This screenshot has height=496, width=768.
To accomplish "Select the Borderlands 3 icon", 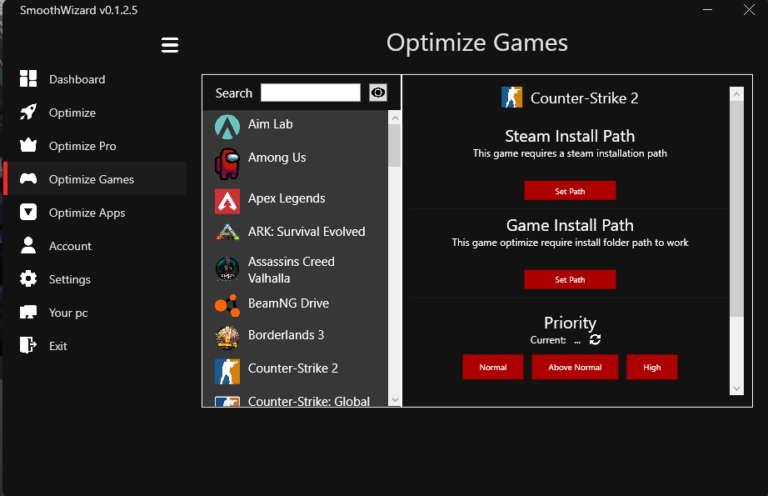I will pyautogui.click(x=227, y=337).
